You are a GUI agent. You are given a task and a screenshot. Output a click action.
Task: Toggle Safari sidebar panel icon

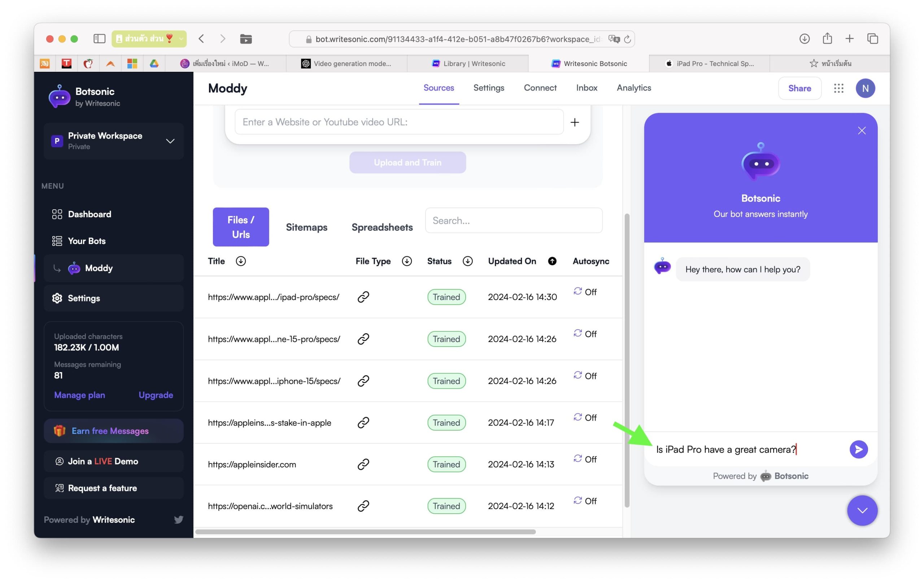[99, 39]
